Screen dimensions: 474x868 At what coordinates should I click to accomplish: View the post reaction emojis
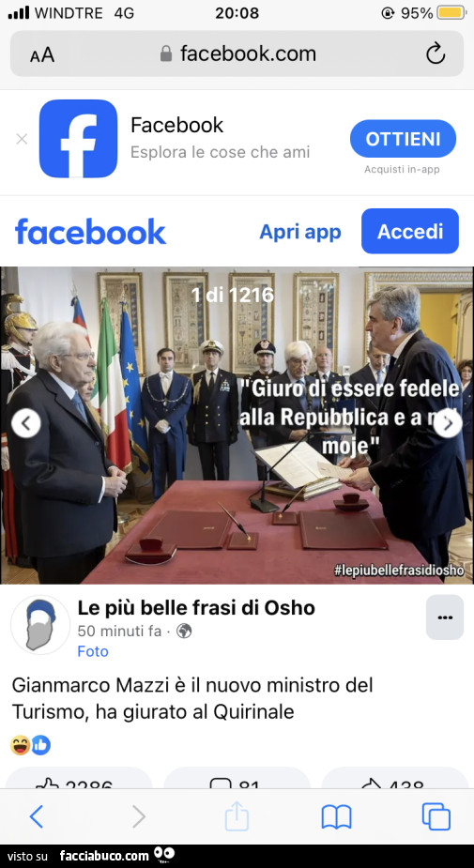pos(30,745)
